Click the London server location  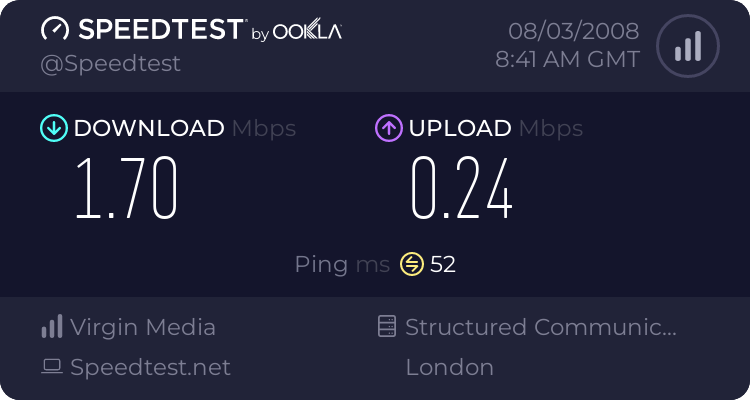click(x=449, y=367)
